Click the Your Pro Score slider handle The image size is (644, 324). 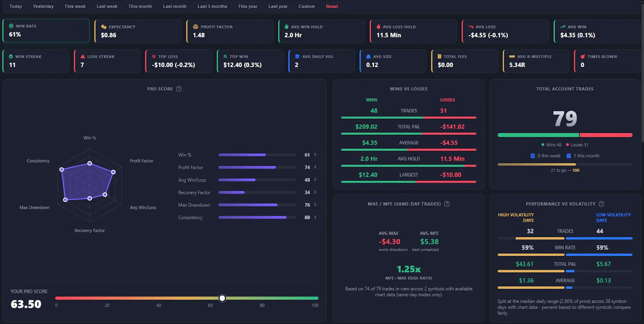[222, 298]
